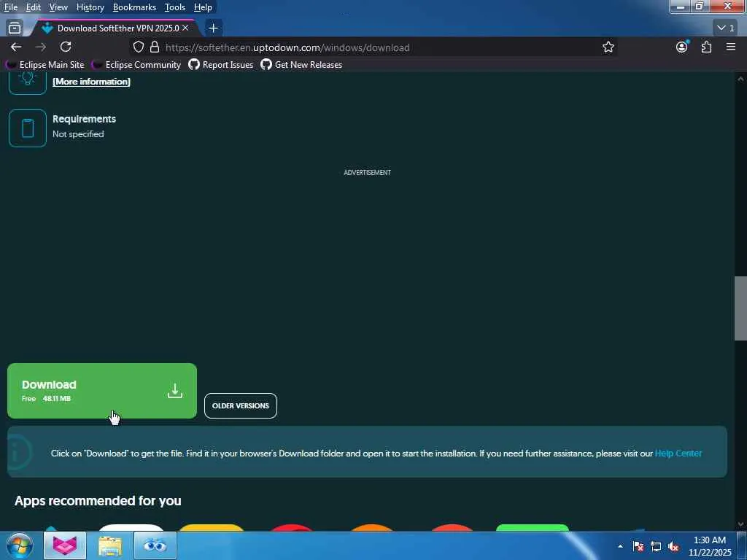Click the muted volume tray icon
This screenshot has height=560, width=747.
tap(673, 546)
